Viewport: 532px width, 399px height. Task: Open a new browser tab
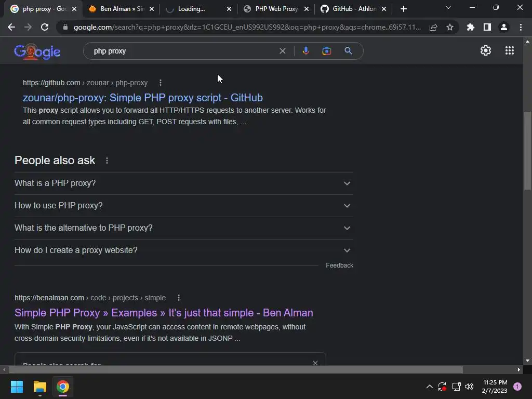[x=403, y=9]
